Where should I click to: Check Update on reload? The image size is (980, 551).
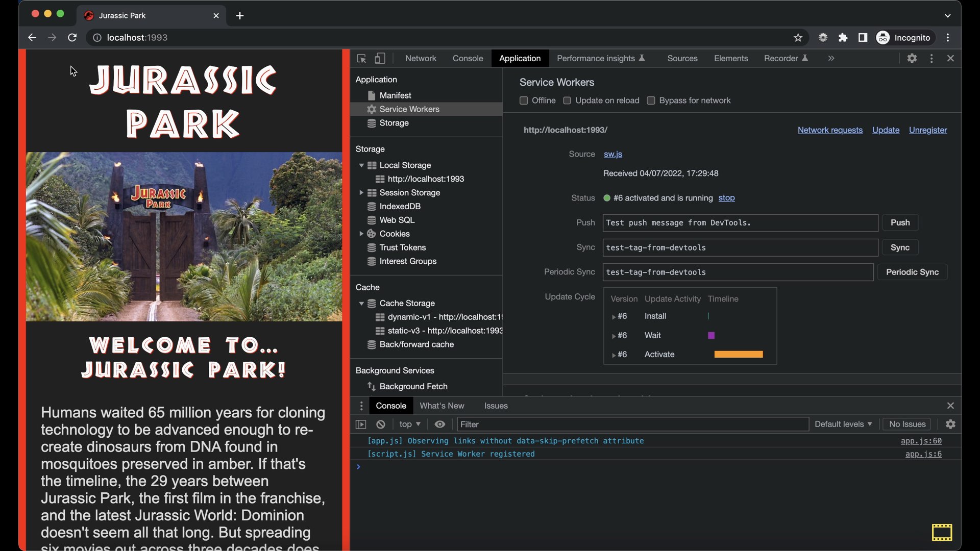pyautogui.click(x=567, y=101)
